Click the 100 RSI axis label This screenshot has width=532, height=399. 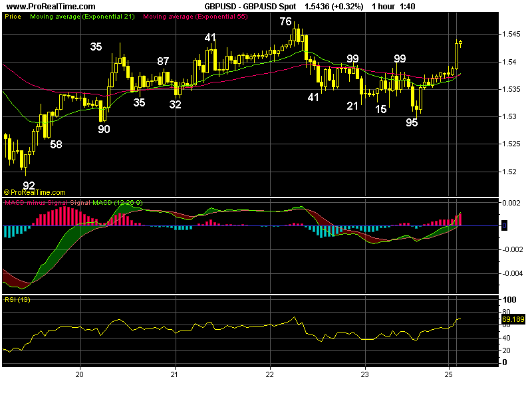(x=509, y=300)
